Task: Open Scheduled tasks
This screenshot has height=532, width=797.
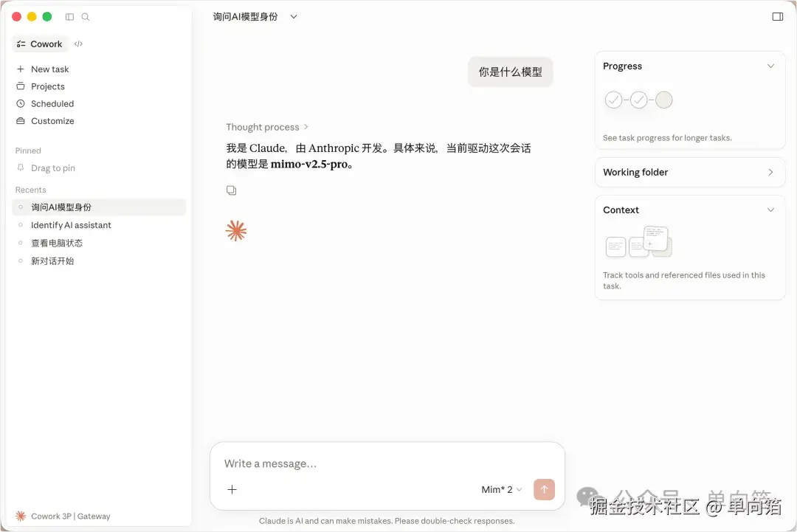Action: pyautogui.click(x=52, y=103)
